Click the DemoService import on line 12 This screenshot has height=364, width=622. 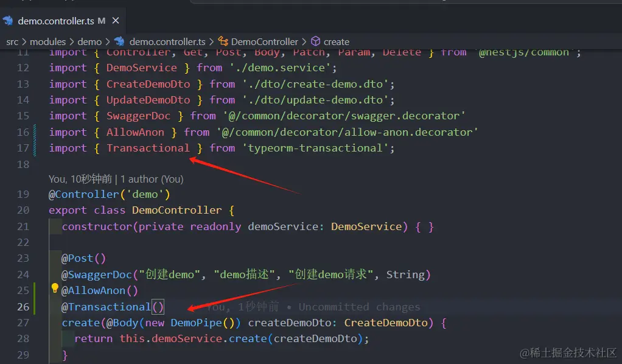(x=142, y=68)
